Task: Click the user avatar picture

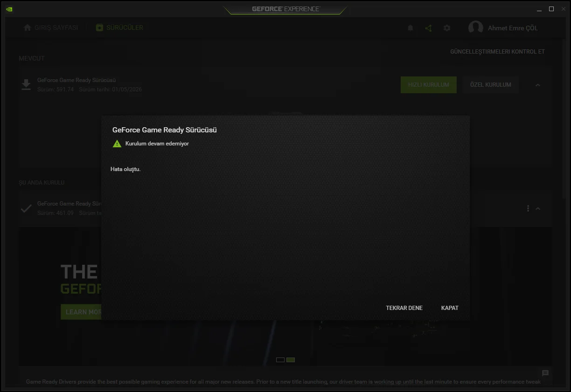Action: (475, 28)
